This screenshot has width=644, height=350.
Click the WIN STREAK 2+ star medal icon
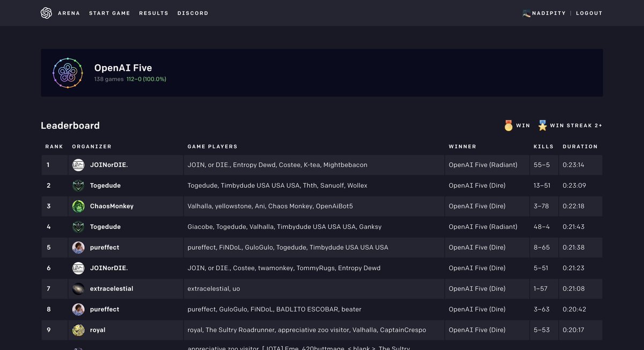(x=543, y=125)
